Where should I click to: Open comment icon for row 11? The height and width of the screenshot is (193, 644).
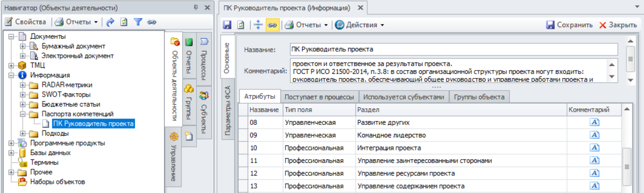click(x=594, y=161)
